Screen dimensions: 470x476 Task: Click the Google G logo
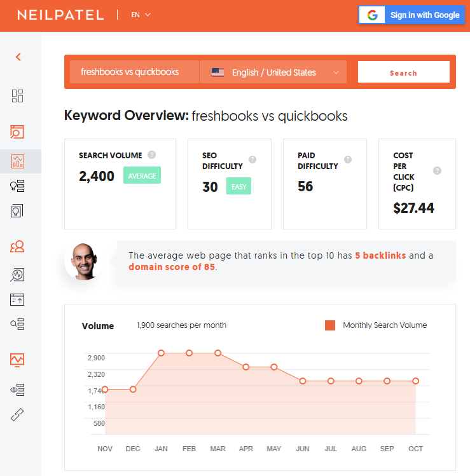372,15
